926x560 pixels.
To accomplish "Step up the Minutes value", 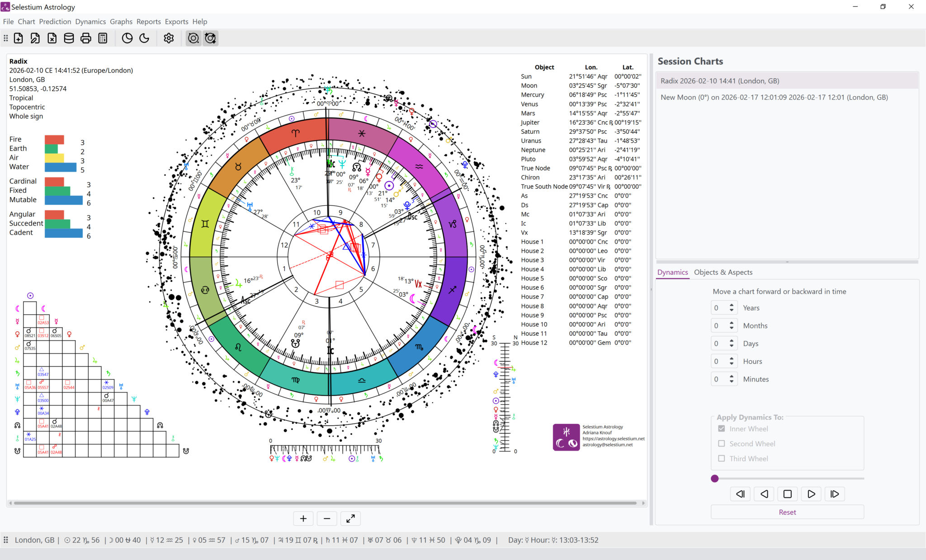I will 731,376.
